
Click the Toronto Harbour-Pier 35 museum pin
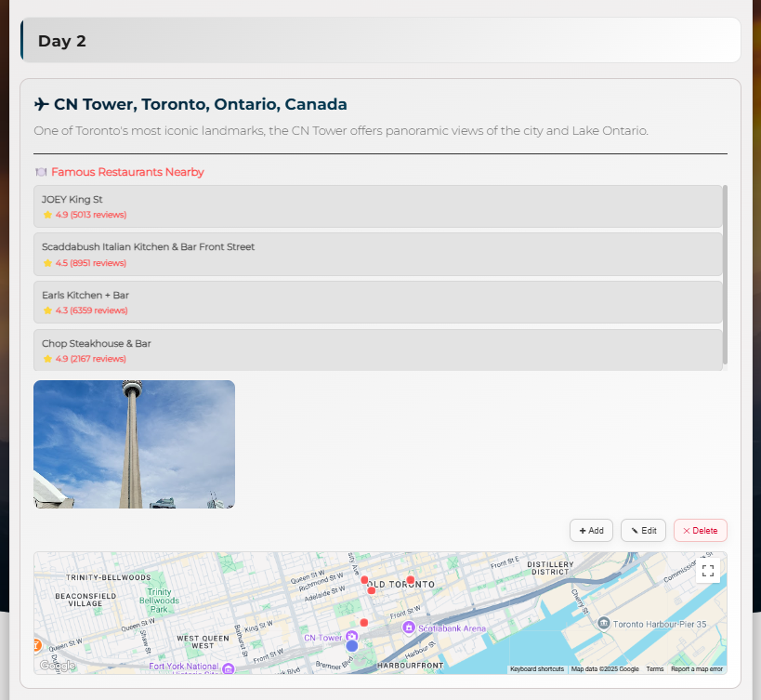pos(603,623)
